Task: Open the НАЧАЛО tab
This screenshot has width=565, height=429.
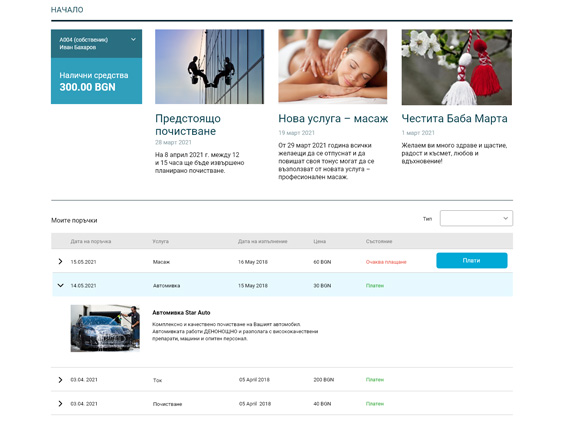Action: [x=67, y=10]
